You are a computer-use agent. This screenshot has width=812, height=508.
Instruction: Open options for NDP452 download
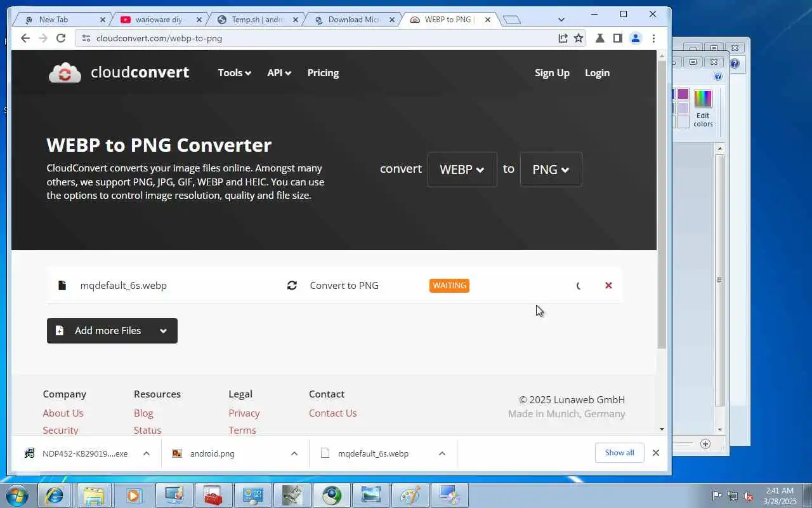(x=147, y=453)
